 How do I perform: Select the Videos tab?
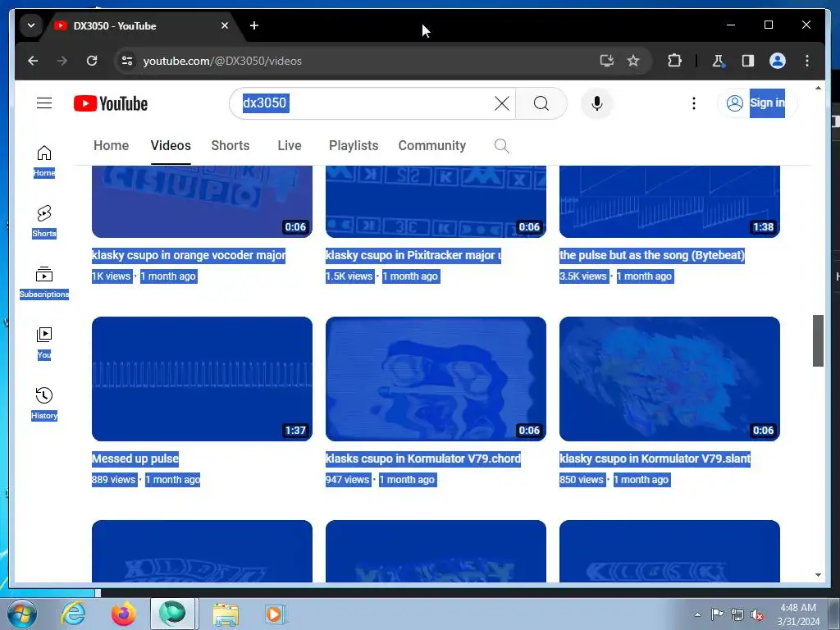[171, 146]
